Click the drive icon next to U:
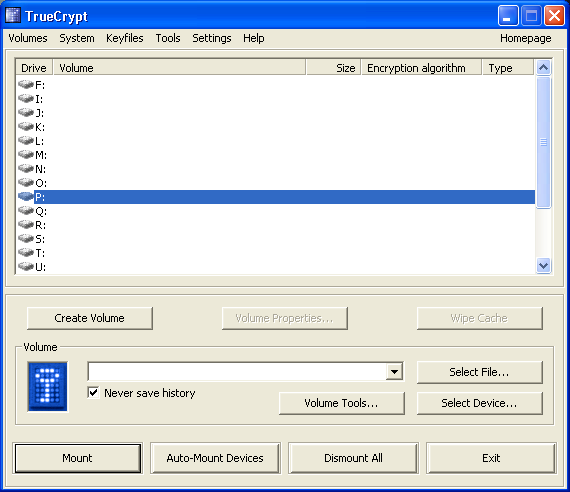570x492 pixels. point(26,266)
